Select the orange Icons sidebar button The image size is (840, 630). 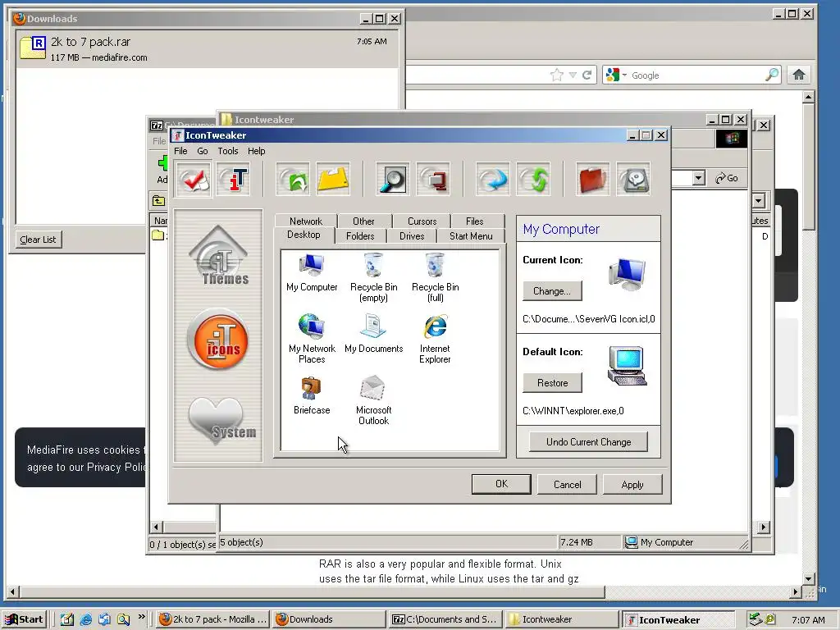218,339
